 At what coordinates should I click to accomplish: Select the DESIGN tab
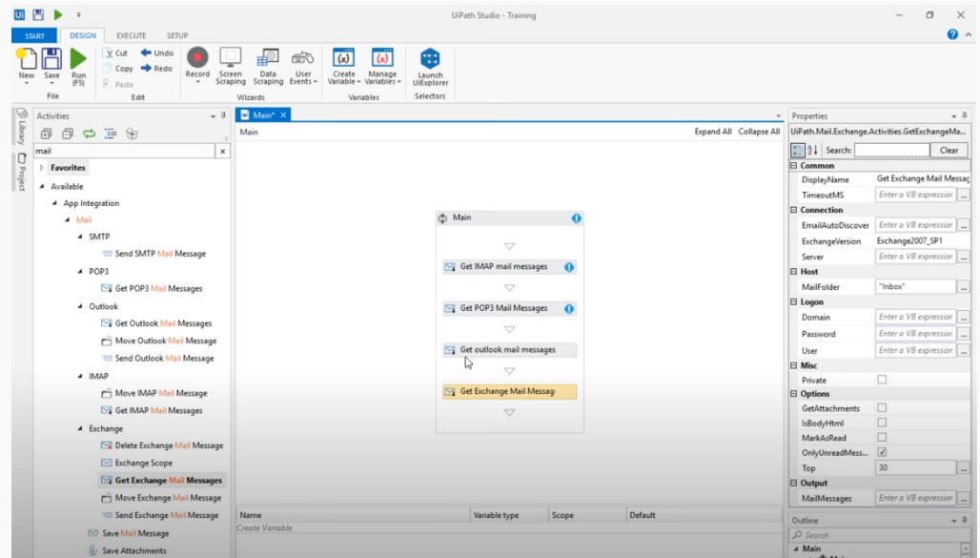click(83, 35)
